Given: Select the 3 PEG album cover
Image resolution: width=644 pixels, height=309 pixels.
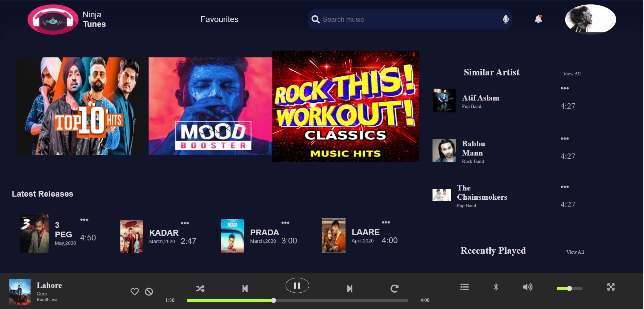Looking at the screenshot, I should click(34, 233).
